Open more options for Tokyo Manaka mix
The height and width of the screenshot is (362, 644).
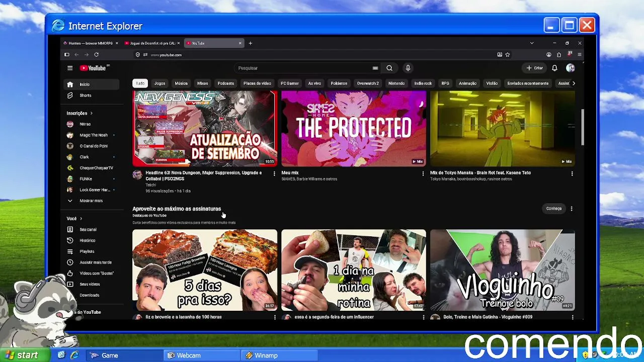click(572, 173)
